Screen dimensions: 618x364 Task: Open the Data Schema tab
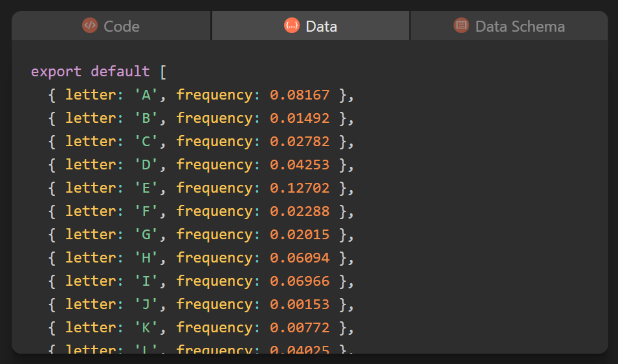509,26
